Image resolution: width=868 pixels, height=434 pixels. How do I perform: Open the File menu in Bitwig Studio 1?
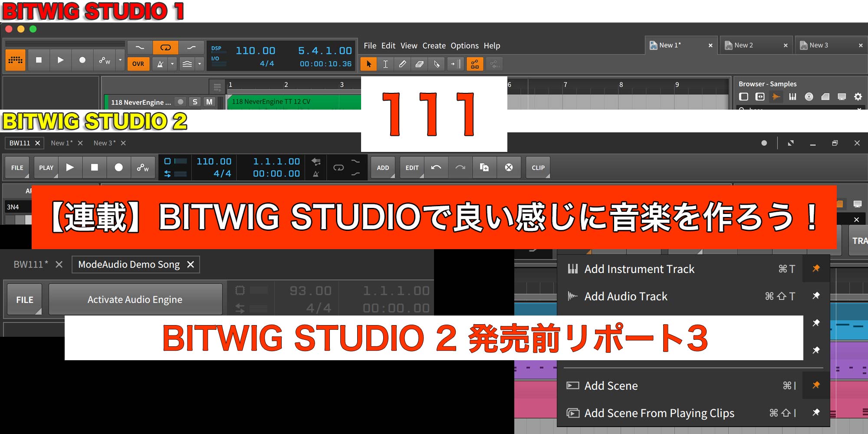click(370, 46)
